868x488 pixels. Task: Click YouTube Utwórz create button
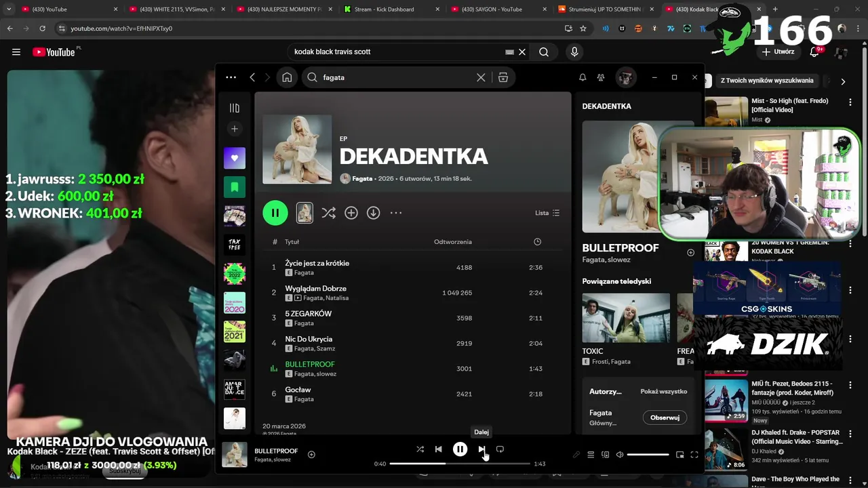778,52
